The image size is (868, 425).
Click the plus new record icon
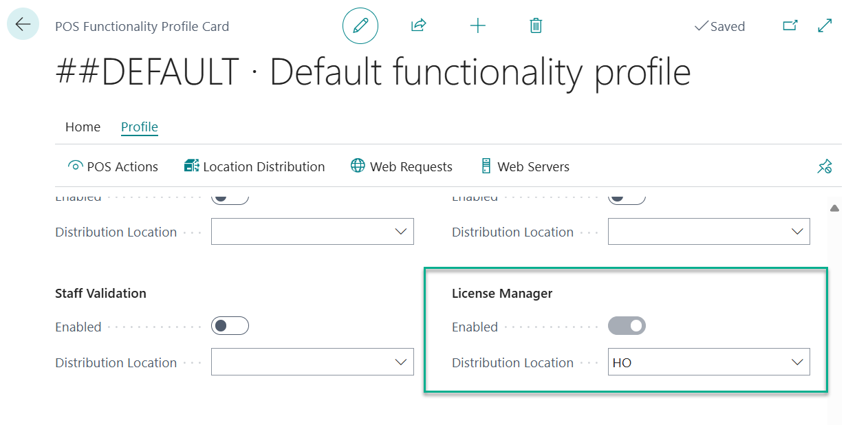[x=477, y=26]
